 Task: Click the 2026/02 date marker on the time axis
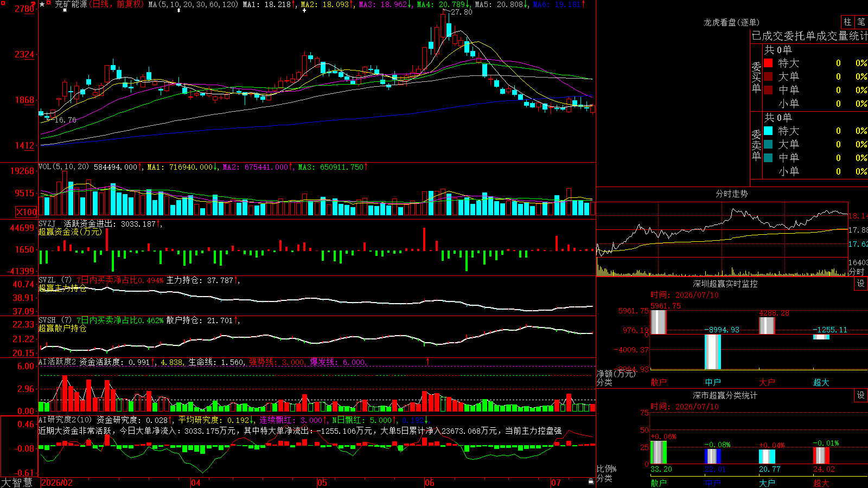tap(57, 483)
